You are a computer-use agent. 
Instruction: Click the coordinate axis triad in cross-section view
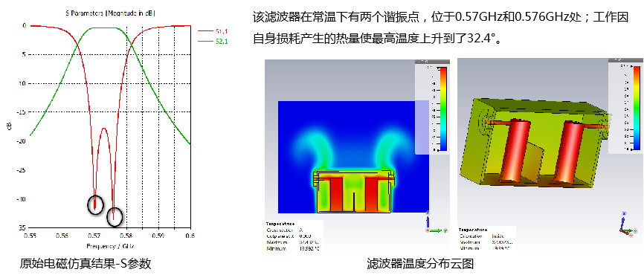(x=435, y=223)
